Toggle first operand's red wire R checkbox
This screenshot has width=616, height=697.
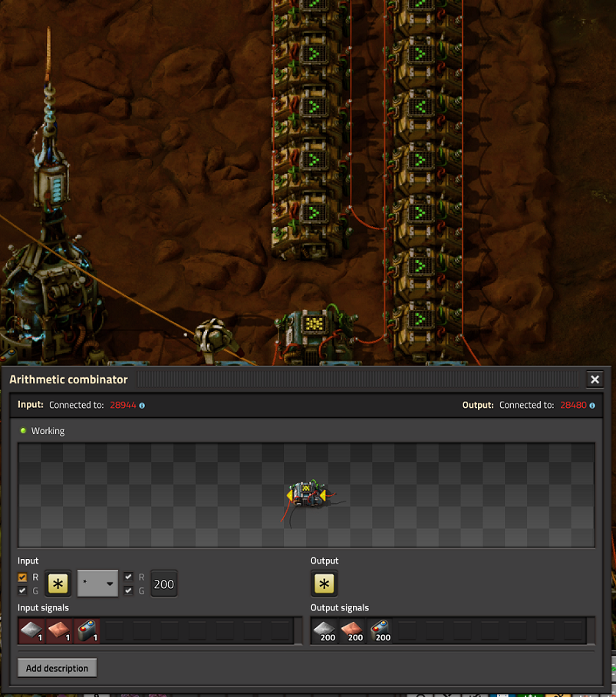[22, 577]
